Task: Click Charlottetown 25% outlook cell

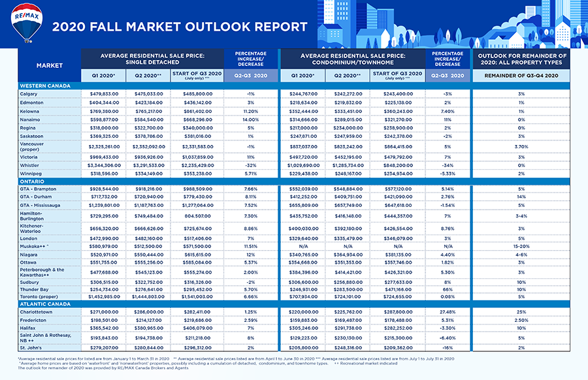Action: coord(521,312)
